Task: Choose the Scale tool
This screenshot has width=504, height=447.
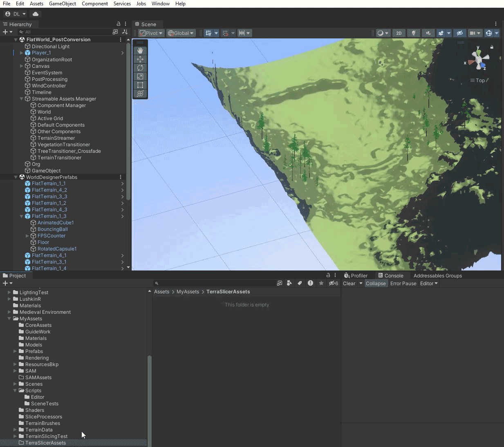Action: coord(140,76)
